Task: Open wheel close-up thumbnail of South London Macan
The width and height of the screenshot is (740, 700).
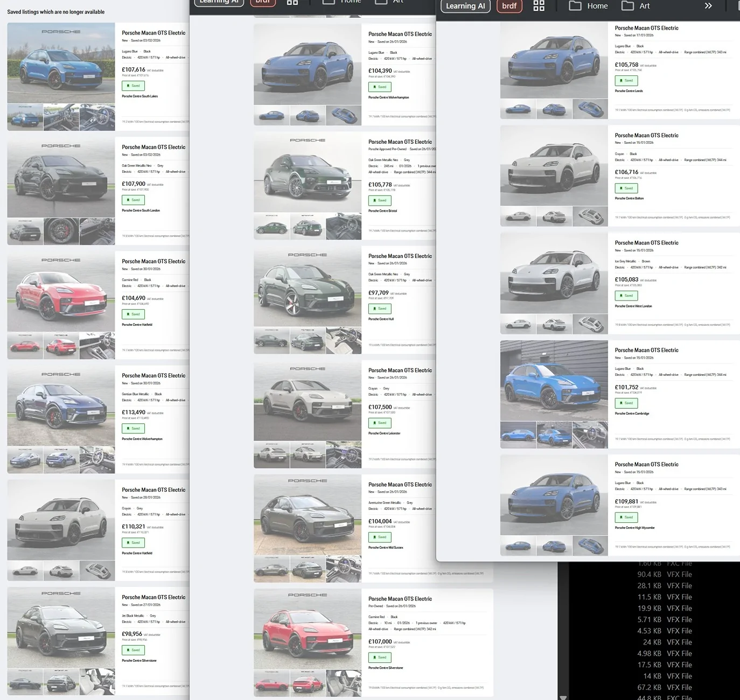Action: (61, 232)
